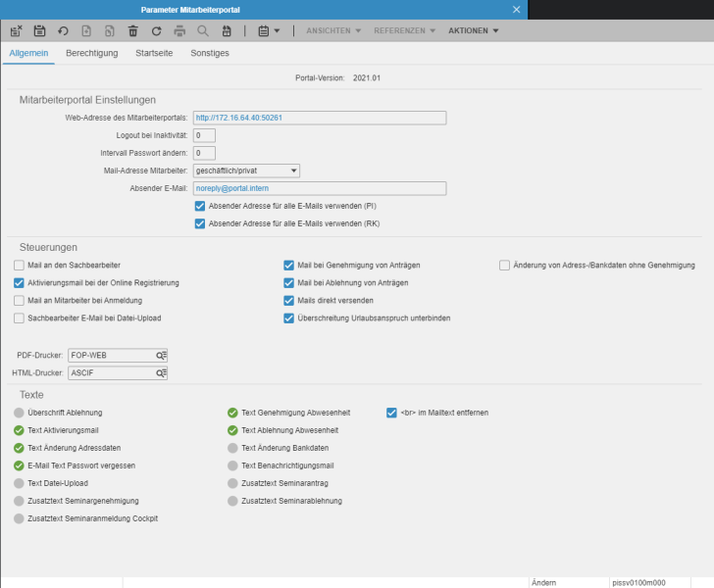The height and width of the screenshot is (588, 714).
Task: Switch to the Allgemein tab
Action: (28, 53)
